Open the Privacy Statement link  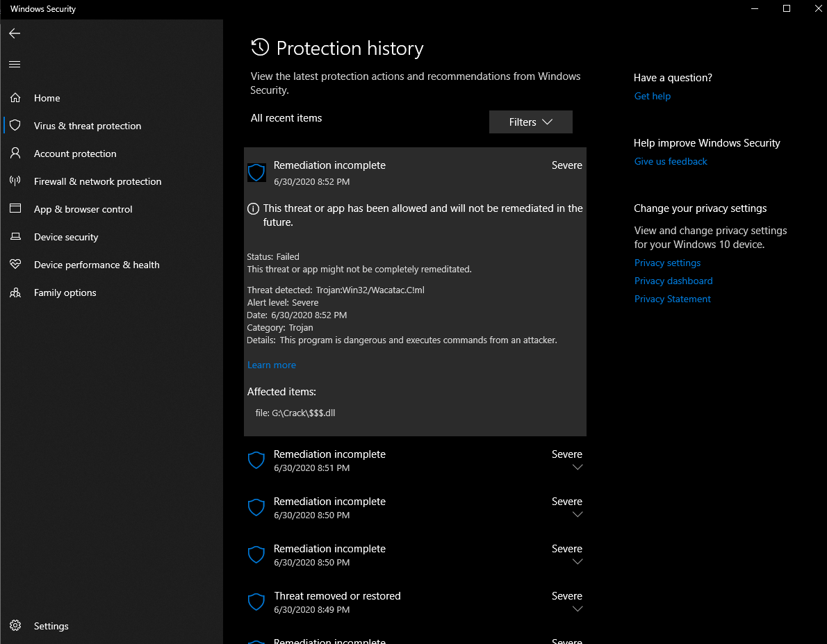click(673, 299)
